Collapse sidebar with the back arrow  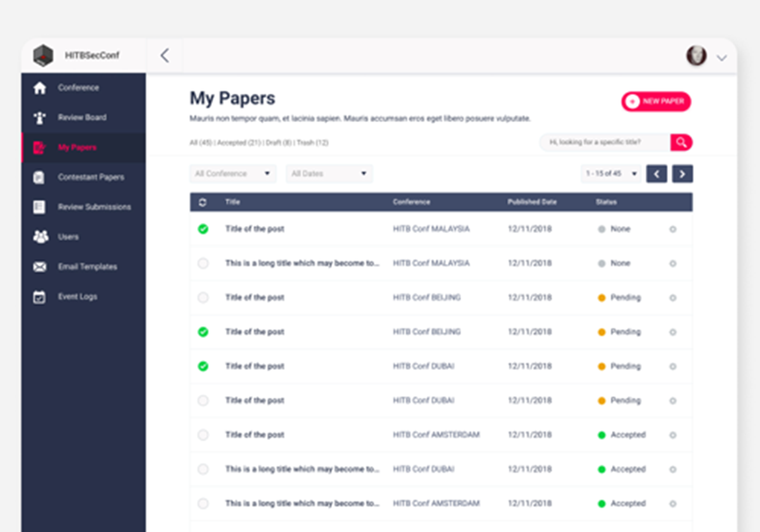[165, 56]
